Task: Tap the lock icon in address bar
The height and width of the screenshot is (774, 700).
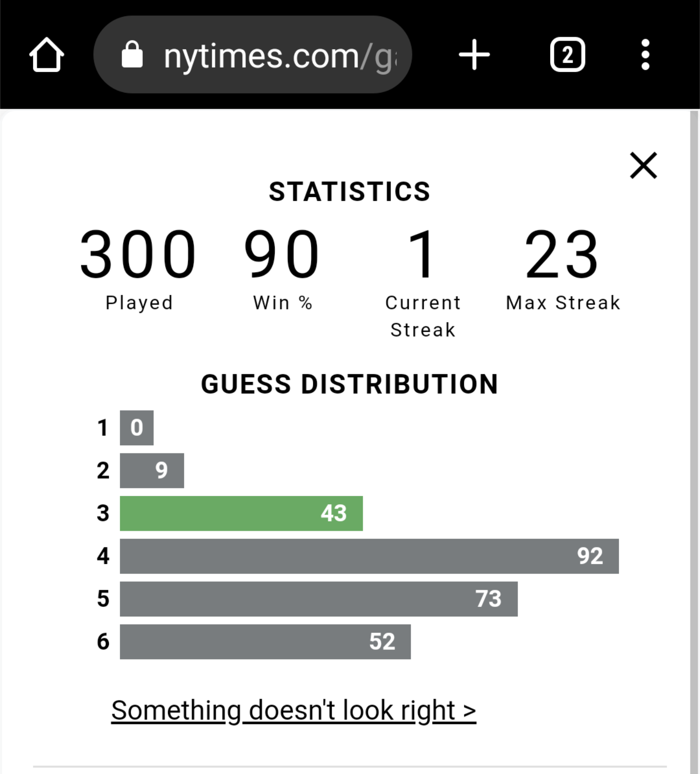Action: (132, 54)
